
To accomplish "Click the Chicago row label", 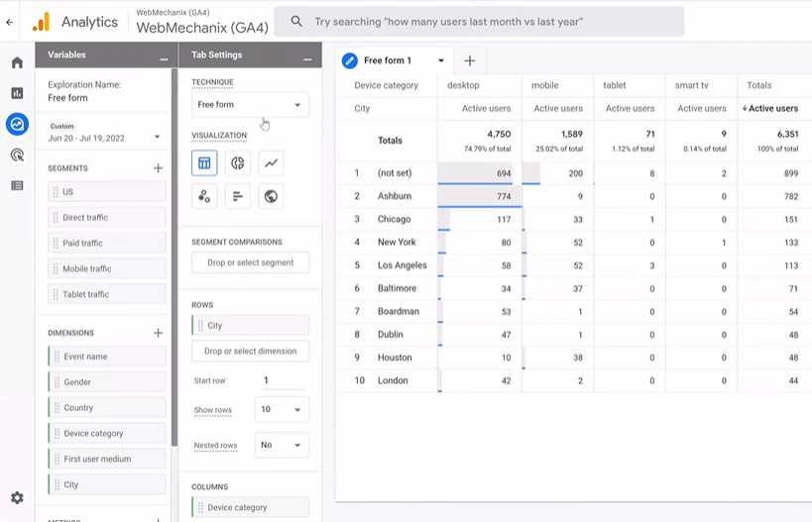I will tap(394, 219).
